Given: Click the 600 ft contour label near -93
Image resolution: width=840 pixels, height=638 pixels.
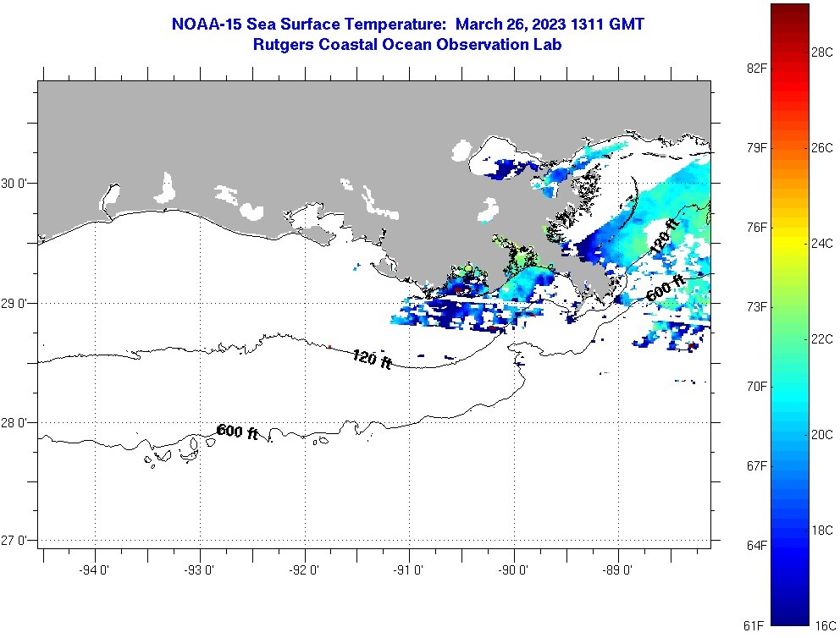Looking at the screenshot, I should (x=238, y=432).
